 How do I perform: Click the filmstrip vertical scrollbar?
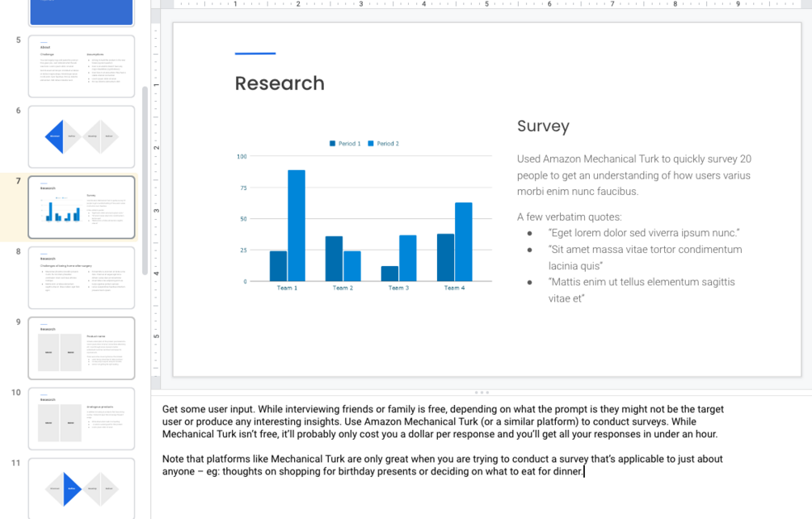[x=145, y=180]
